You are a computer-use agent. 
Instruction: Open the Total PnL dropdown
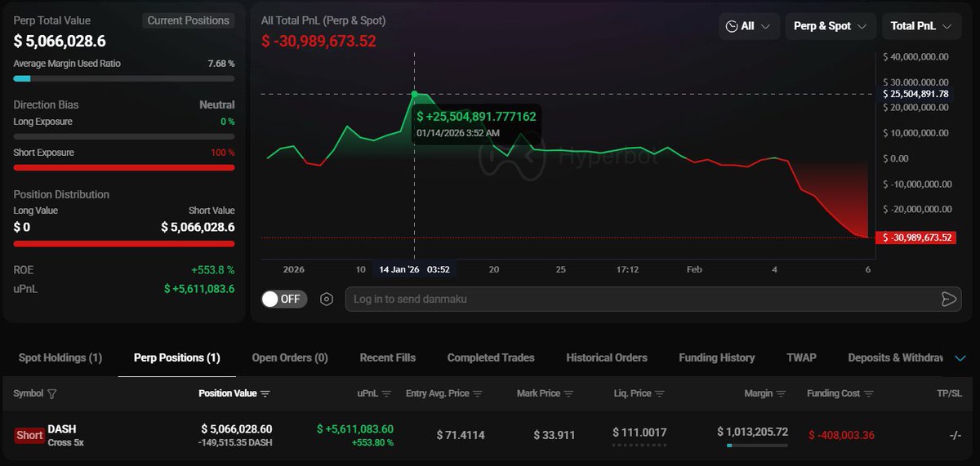920,26
